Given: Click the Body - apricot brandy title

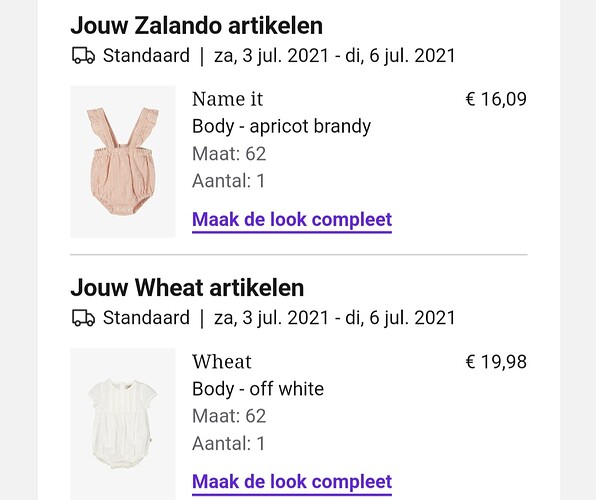Looking at the screenshot, I should (x=281, y=127).
